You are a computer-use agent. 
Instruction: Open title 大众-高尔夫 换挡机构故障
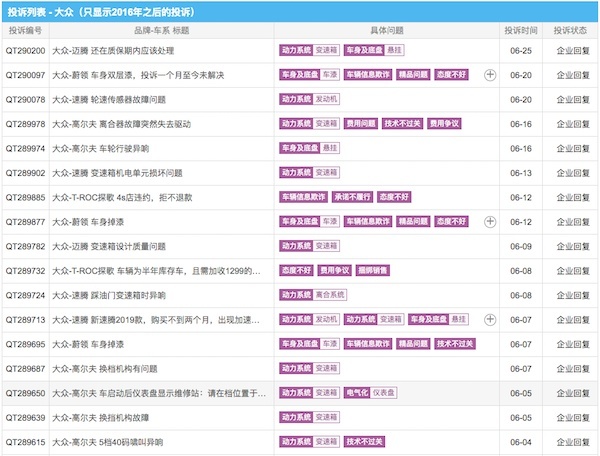101,418
